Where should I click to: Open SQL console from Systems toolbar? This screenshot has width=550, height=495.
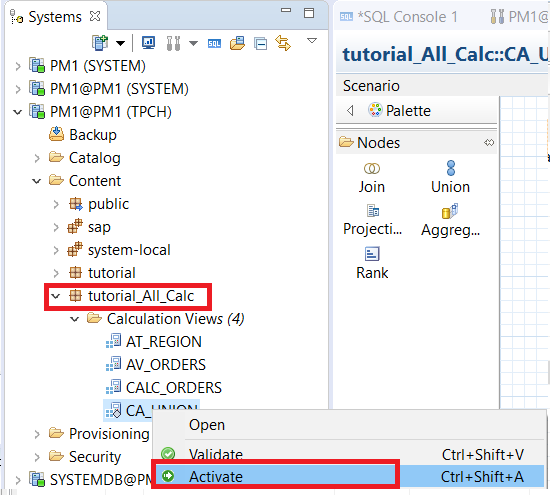[x=214, y=44]
